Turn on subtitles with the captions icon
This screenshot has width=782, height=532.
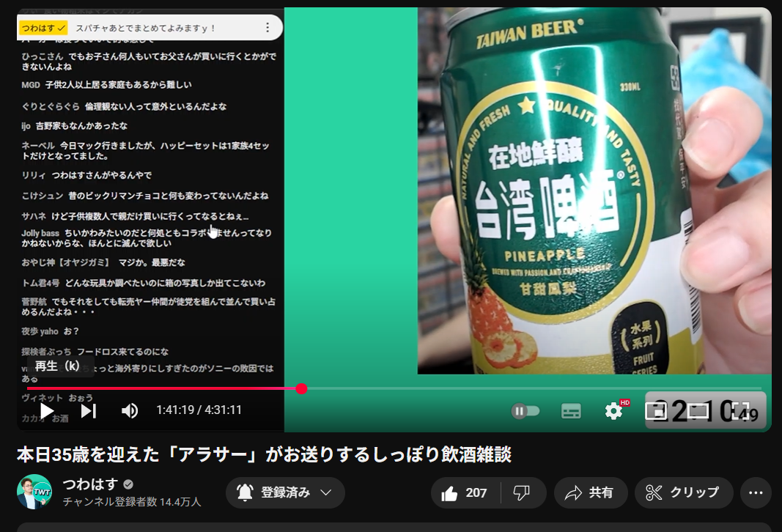click(x=571, y=411)
